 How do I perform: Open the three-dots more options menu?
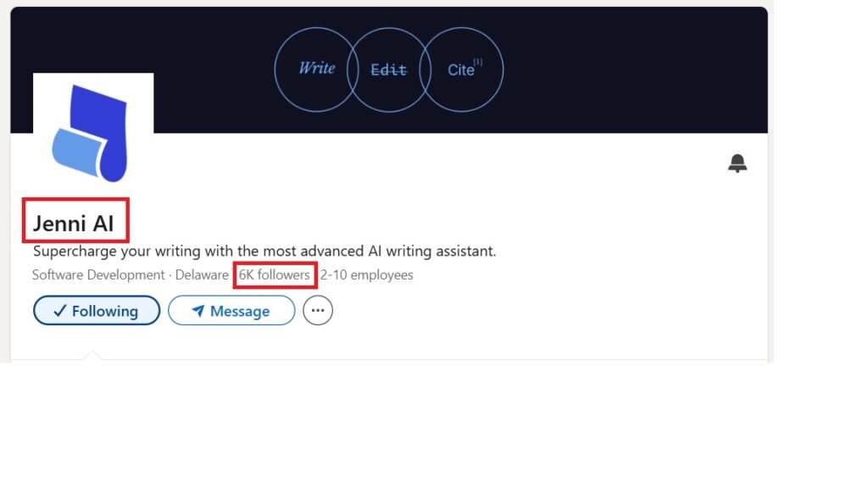point(318,310)
